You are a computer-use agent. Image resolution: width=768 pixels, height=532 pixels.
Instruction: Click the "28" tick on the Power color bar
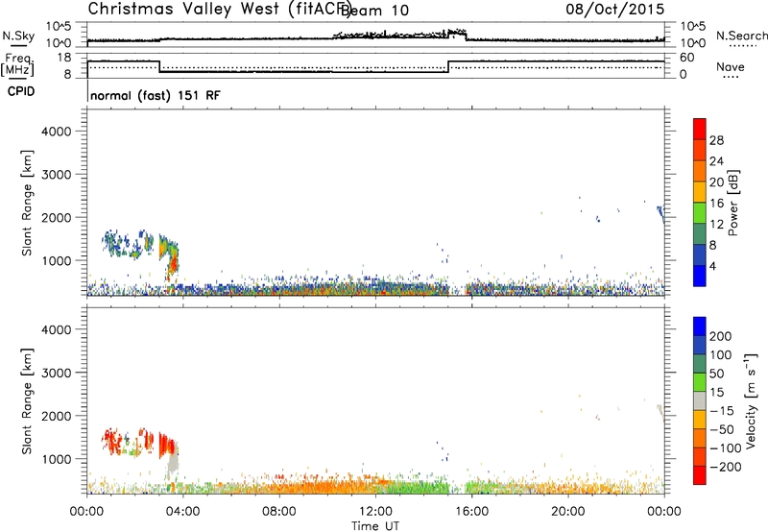coord(716,140)
